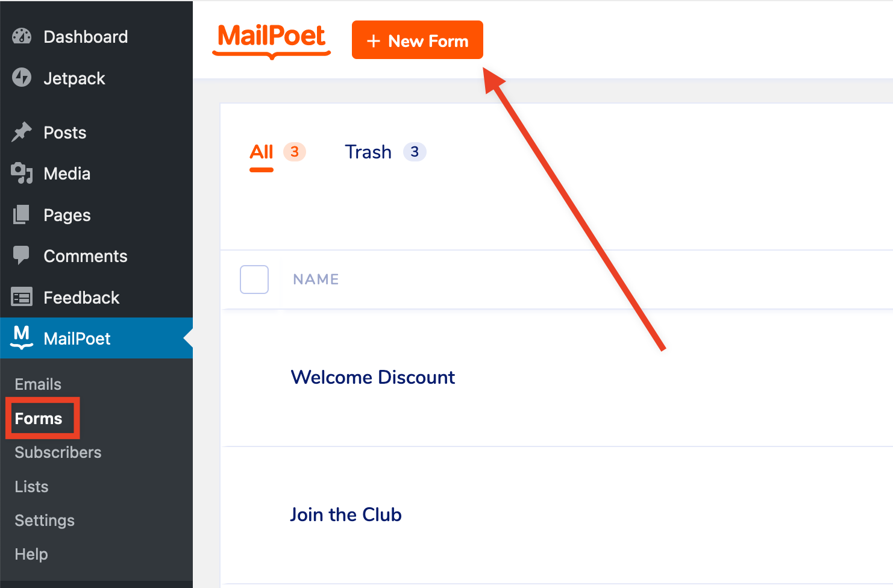Open the Join the Club form
Viewport: 893px width, 588px height.
[346, 514]
